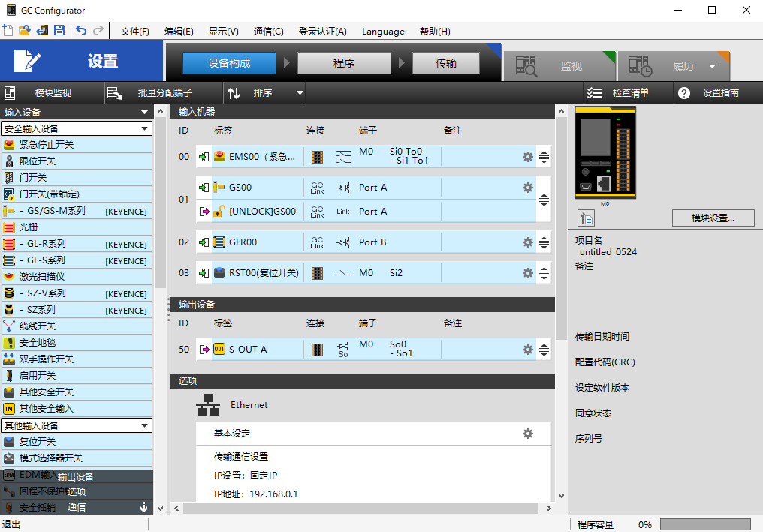Open the 其他输入设备 dropdown
The image size is (763, 532).
coord(77,425)
